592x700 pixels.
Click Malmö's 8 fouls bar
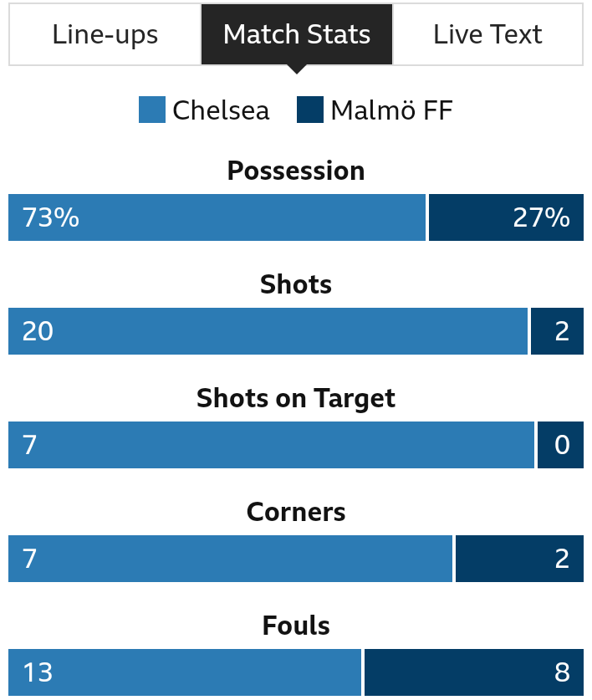[x=474, y=672]
